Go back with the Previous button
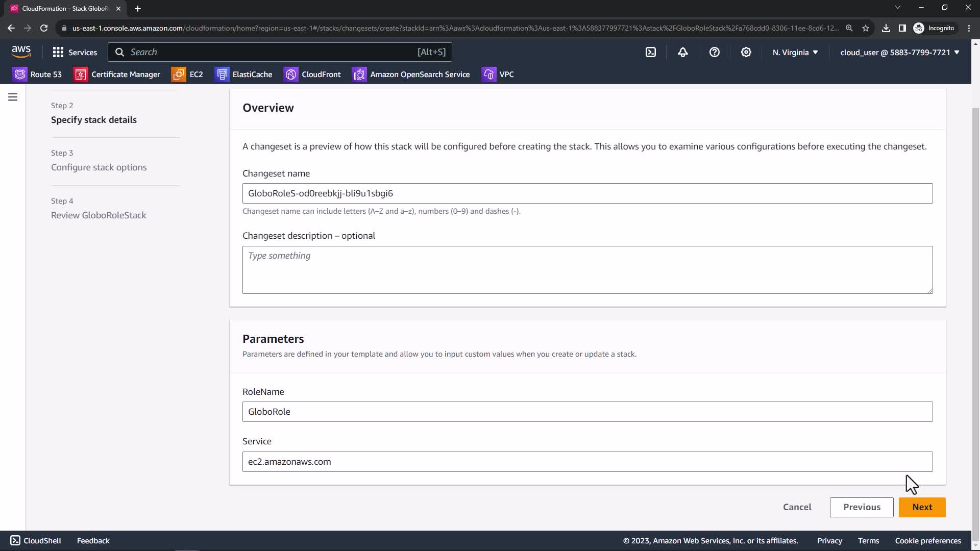The width and height of the screenshot is (980, 551). [x=861, y=507]
